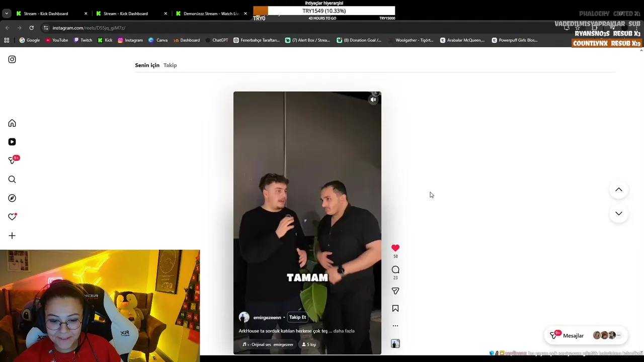644x362 pixels.
Task: Open the reel's three-dot more options
Action: point(395,326)
